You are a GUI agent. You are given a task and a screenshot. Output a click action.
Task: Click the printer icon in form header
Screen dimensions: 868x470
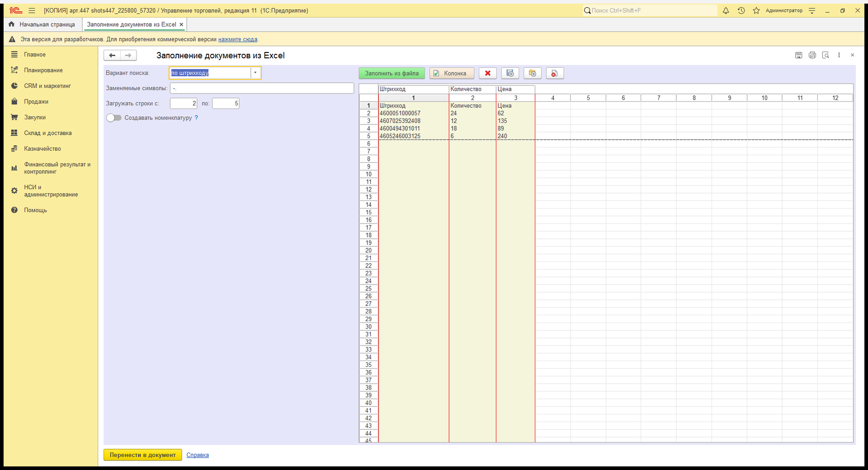pos(812,55)
